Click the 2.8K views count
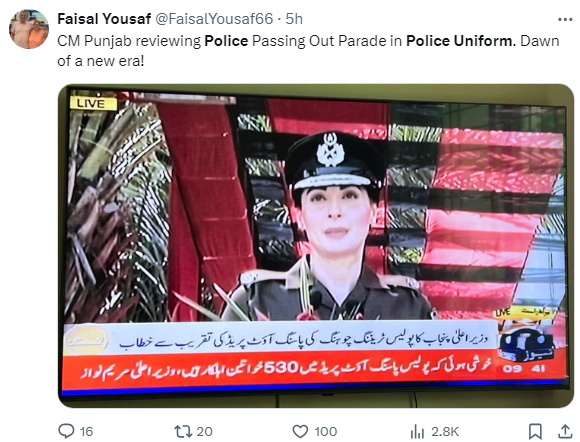This screenshot has height=442, width=580. pyautogui.click(x=445, y=432)
